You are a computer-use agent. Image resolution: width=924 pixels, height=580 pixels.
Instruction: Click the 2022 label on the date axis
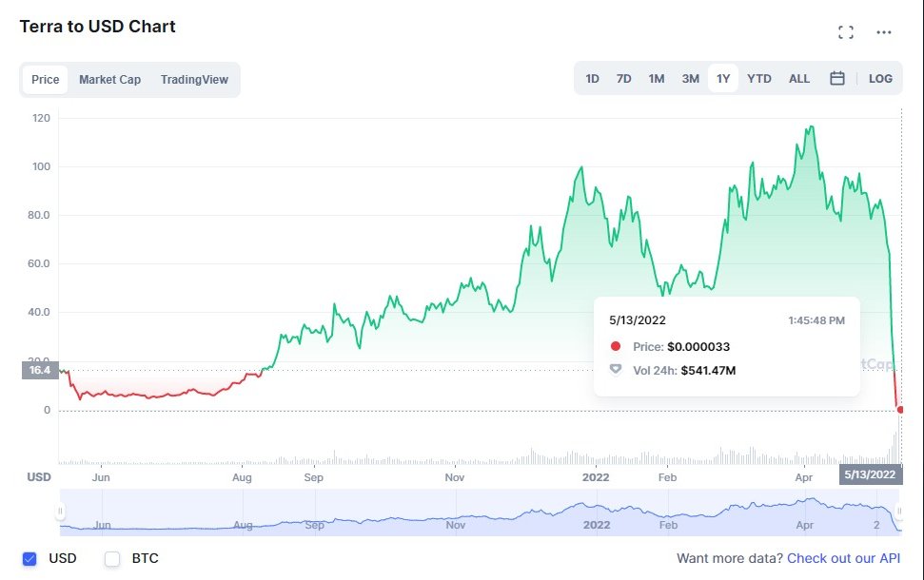(x=596, y=477)
